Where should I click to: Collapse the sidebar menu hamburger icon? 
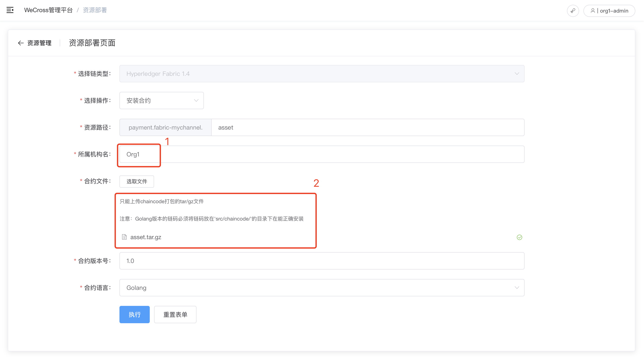click(x=10, y=10)
